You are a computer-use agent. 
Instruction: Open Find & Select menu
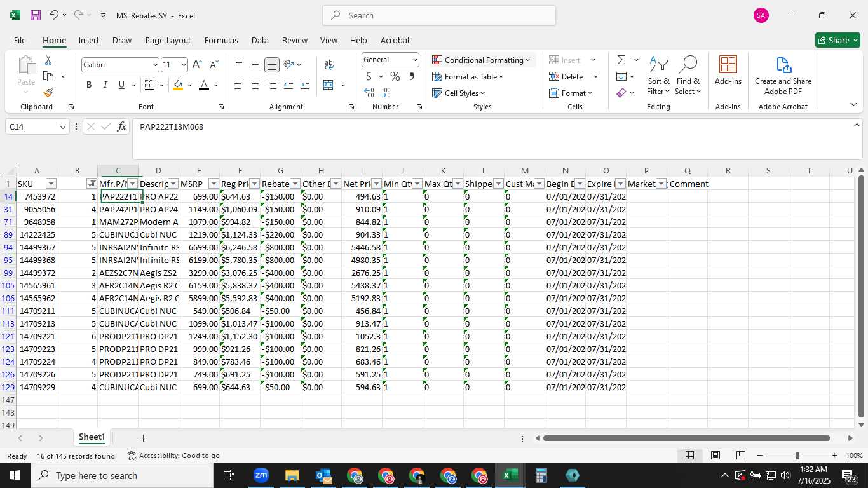pyautogui.click(x=688, y=76)
